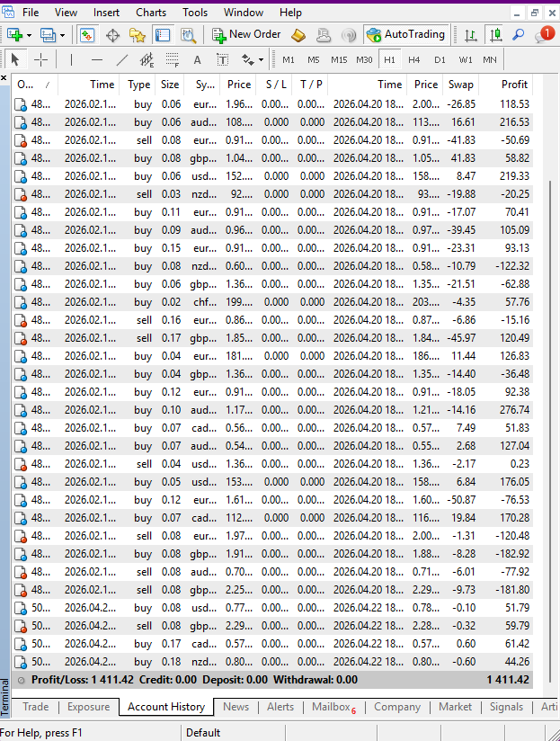Open the Help menu

pos(290,13)
